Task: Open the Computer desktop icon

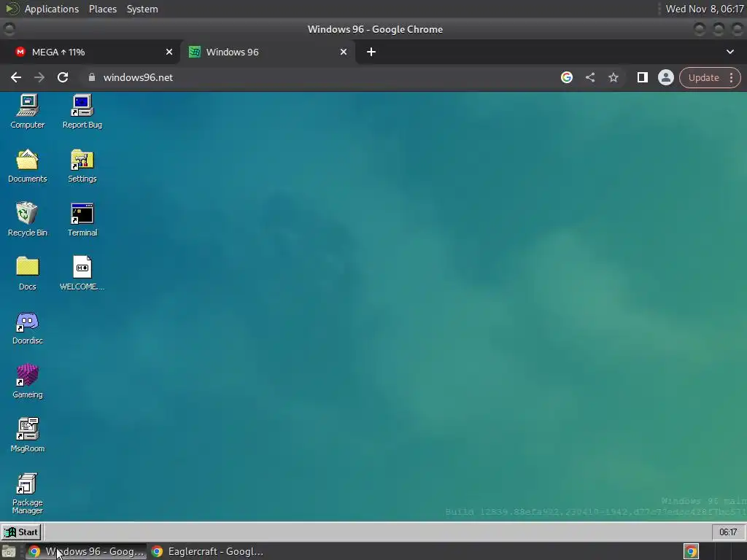Action: tap(27, 112)
